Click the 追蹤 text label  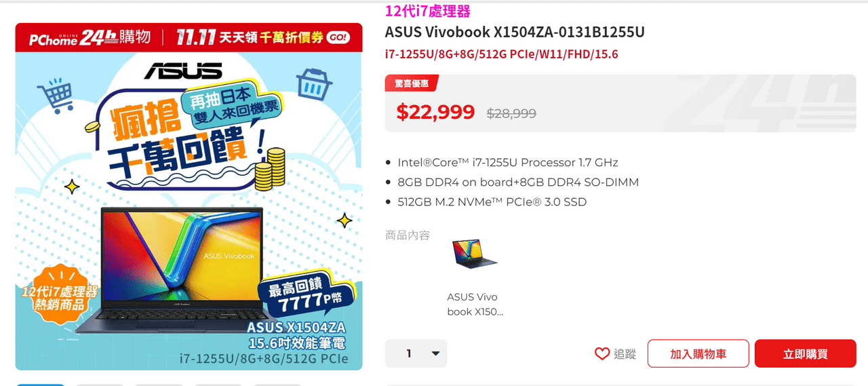coord(625,353)
